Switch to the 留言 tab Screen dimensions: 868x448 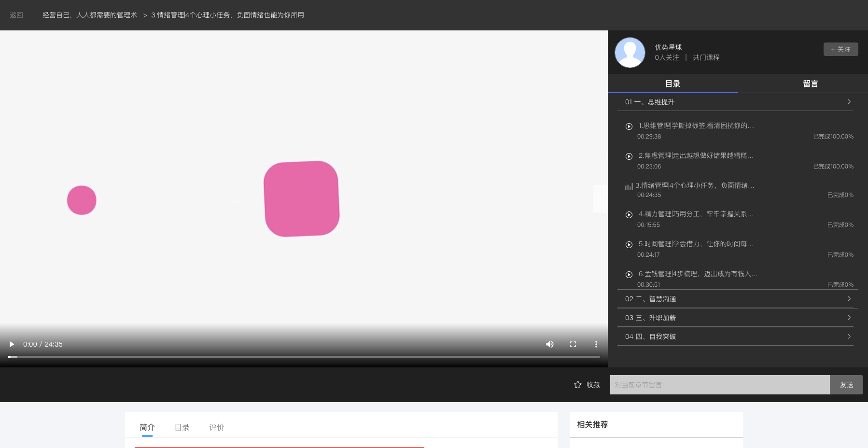810,84
